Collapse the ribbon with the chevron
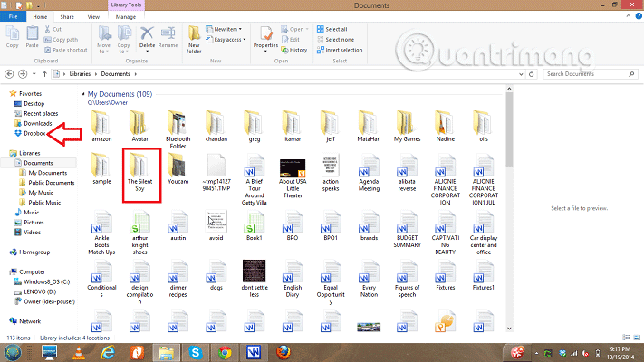 point(629,16)
